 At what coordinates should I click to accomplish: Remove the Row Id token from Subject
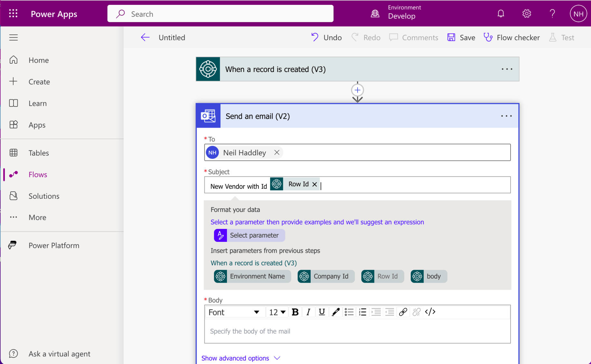[314, 184]
